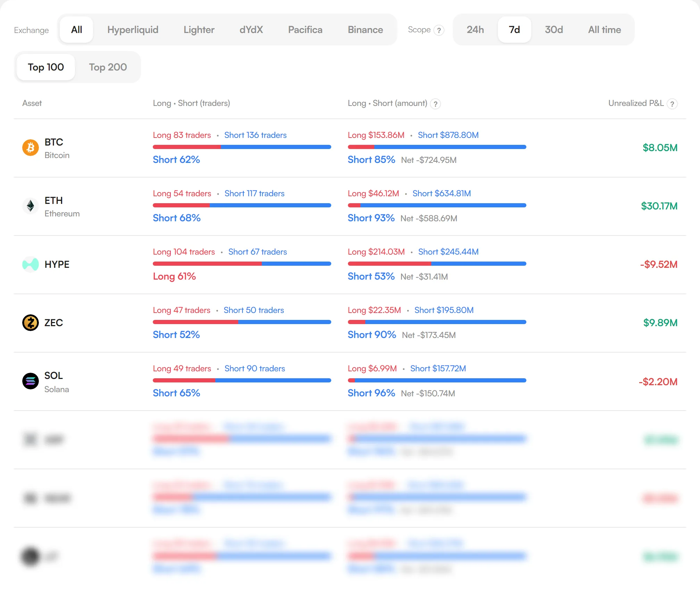Switch to Top 200 traders

pos(108,67)
